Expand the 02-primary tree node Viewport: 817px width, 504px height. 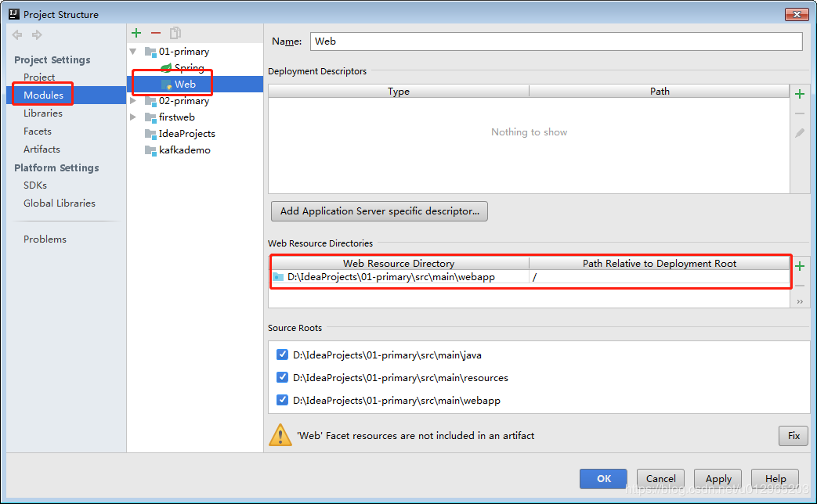(x=133, y=101)
